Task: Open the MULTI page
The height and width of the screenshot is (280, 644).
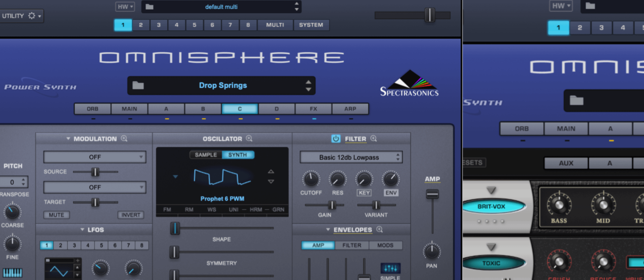Action: click(x=275, y=25)
